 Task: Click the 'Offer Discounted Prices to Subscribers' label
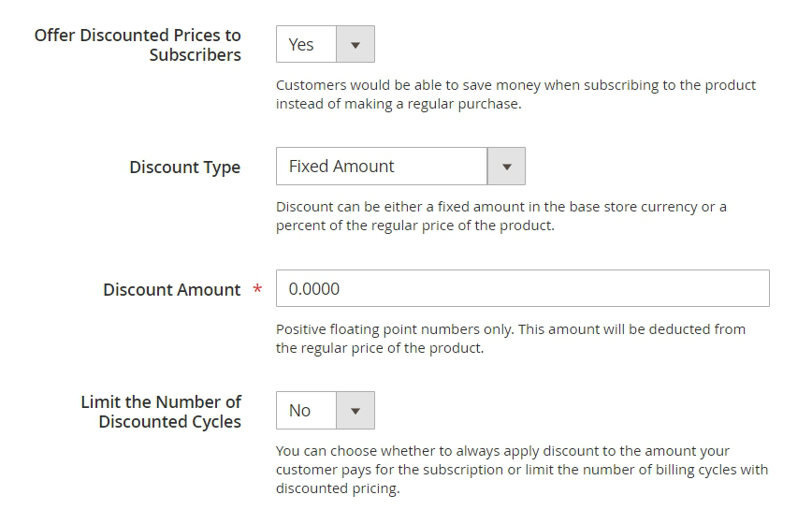point(138,45)
